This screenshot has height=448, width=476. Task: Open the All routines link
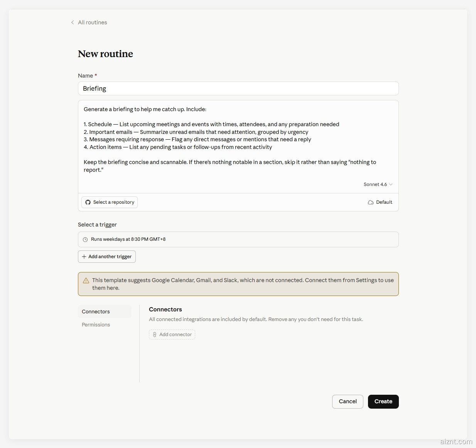click(x=93, y=22)
